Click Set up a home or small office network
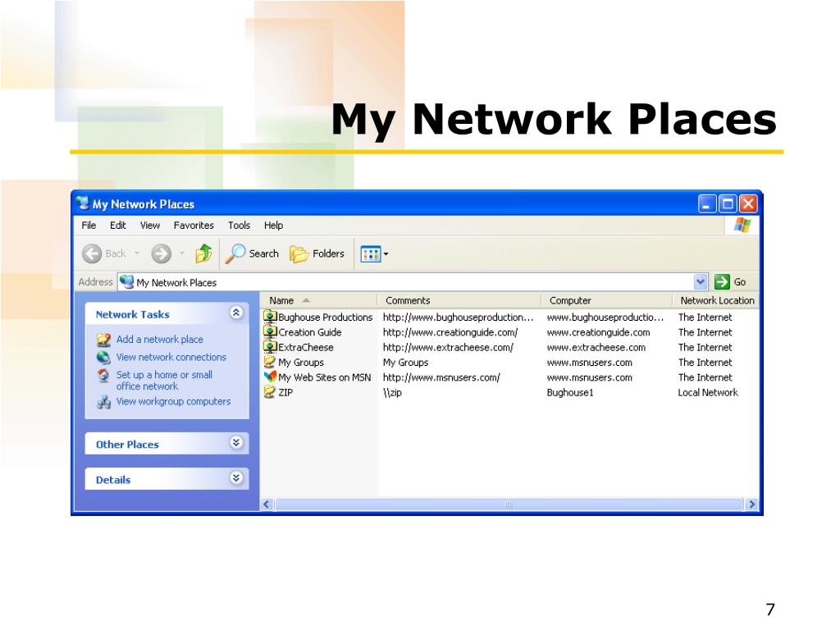The width and height of the screenshot is (840, 630). pos(164,381)
